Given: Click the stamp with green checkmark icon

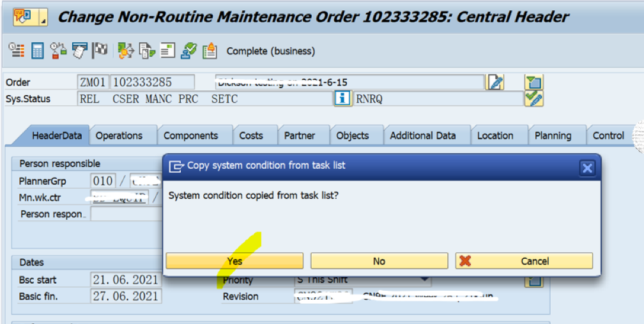Looking at the screenshot, I should pyautogui.click(x=189, y=50).
